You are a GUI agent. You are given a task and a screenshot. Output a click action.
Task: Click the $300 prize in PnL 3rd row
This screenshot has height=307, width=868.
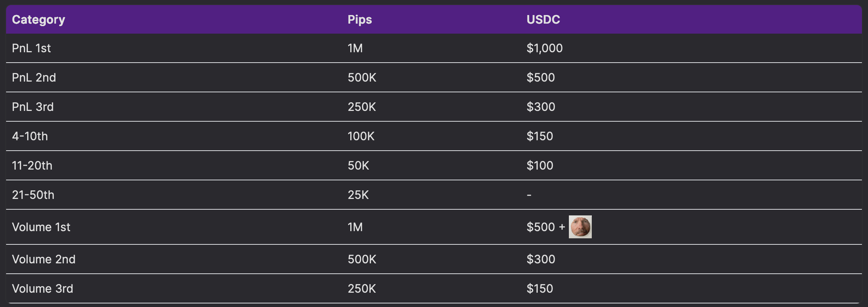(541, 107)
